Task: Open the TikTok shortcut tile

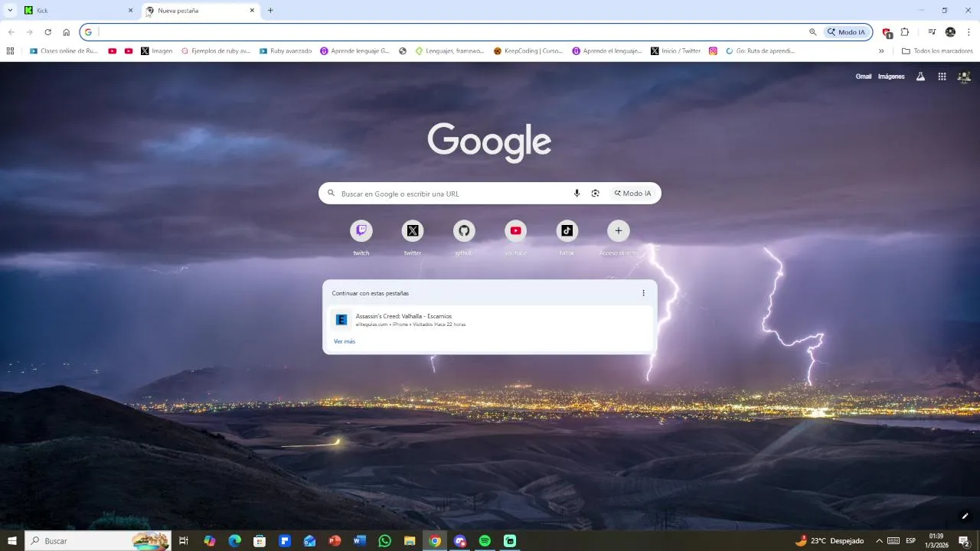Action: [567, 231]
